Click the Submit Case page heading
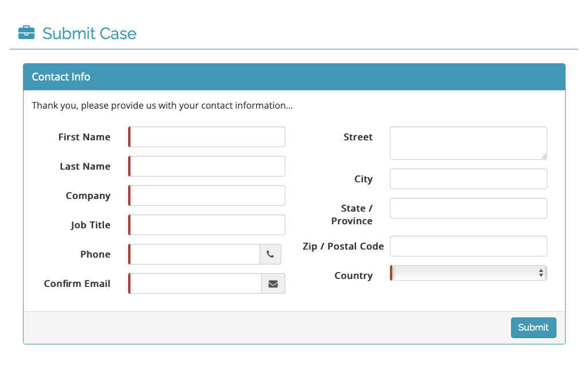This screenshot has height=368, width=588. click(90, 33)
